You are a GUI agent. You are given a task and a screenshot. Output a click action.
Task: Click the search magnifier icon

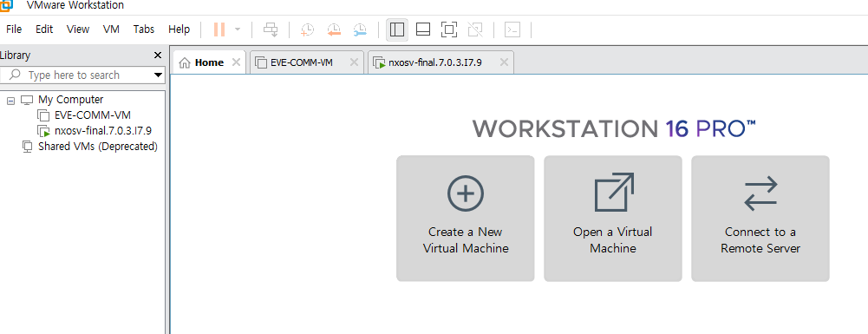tap(16, 75)
